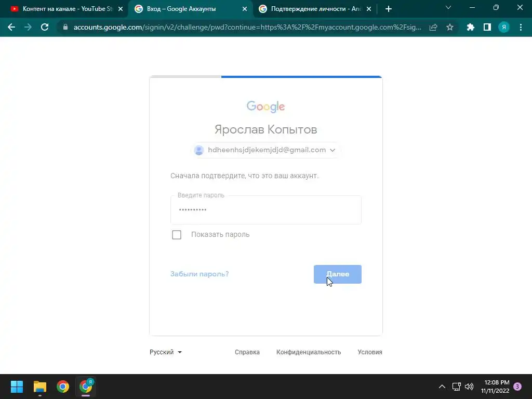Open the tab search chevron
The image size is (532, 399).
coord(448,7)
